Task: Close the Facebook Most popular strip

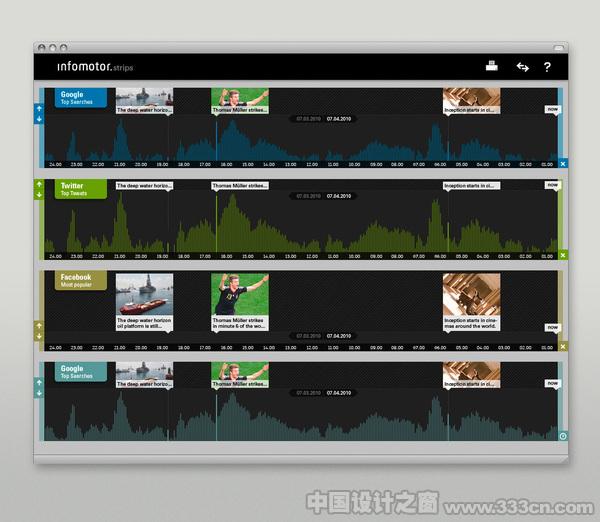Action: [x=562, y=347]
